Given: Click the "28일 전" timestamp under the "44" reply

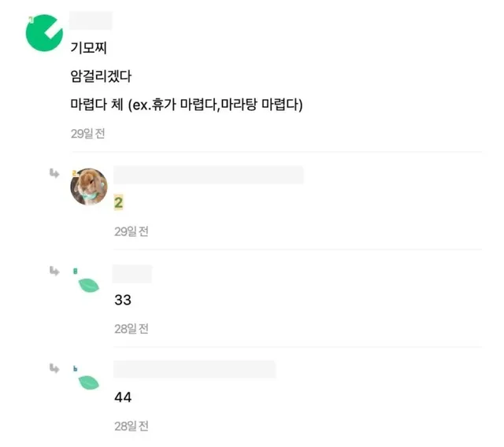Looking at the screenshot, I should pyautogui.click(x=131, y=427).
